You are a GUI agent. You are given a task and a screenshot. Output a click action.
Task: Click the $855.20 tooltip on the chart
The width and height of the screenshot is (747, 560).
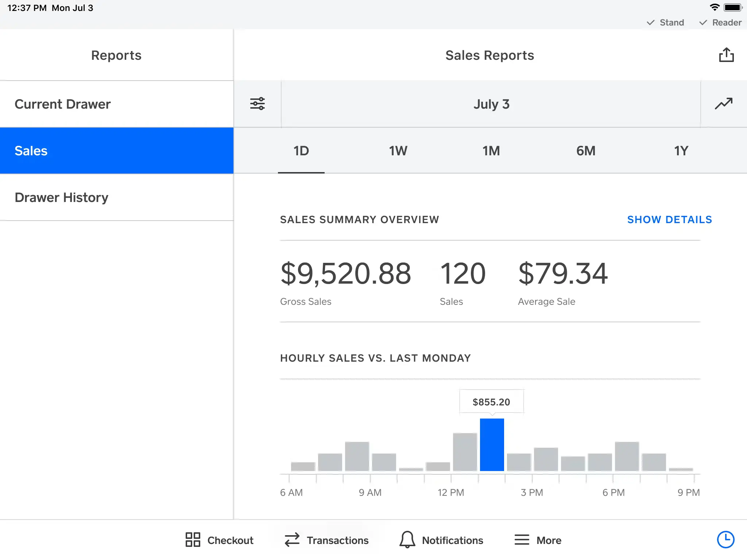[x=492, y=401]
